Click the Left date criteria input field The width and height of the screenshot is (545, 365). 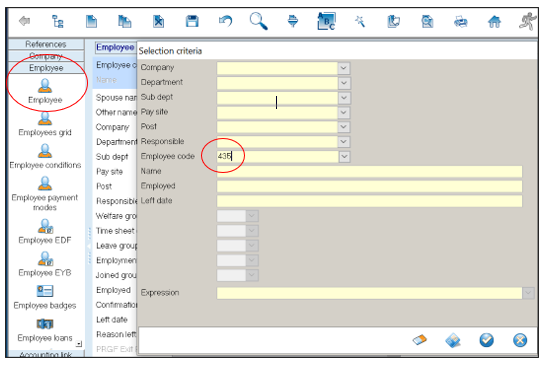(x=369, y=201)
